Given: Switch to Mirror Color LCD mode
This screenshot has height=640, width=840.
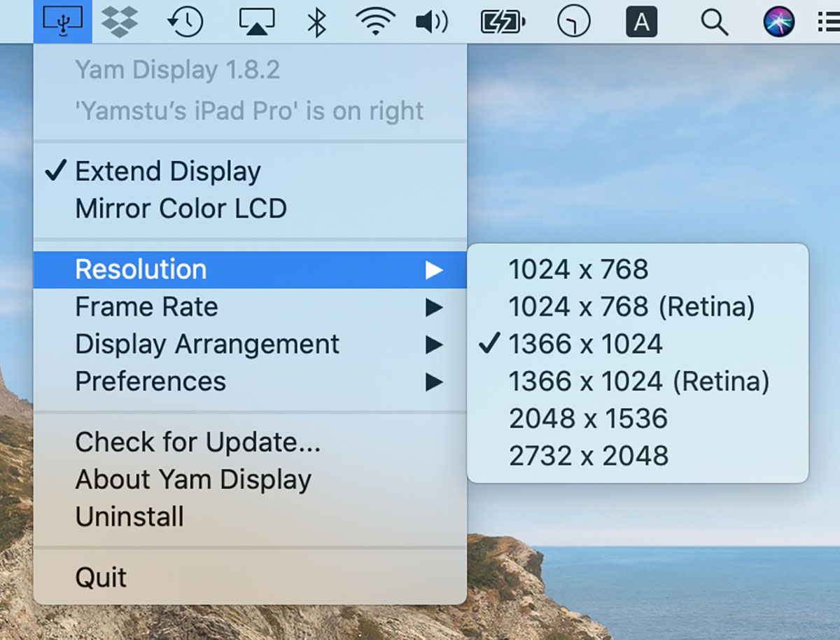Looking at the screenshot, I should coord(181,209).
